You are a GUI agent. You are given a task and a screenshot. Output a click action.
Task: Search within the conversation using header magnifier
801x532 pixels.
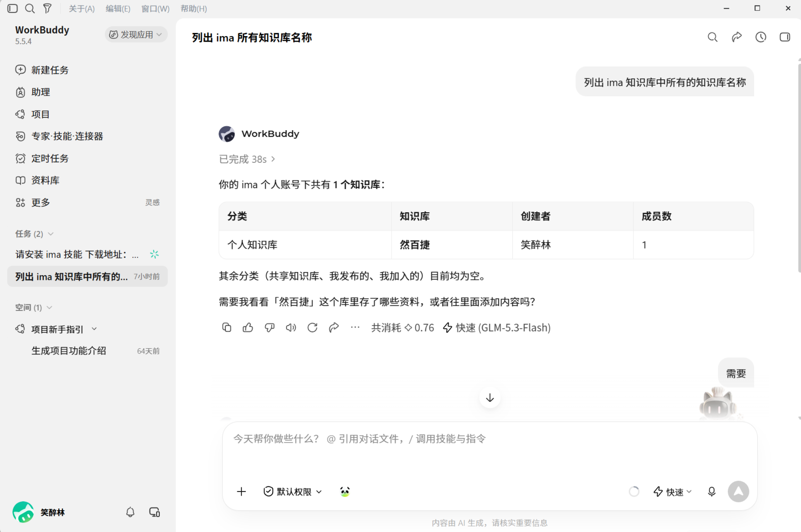(712, 37)
